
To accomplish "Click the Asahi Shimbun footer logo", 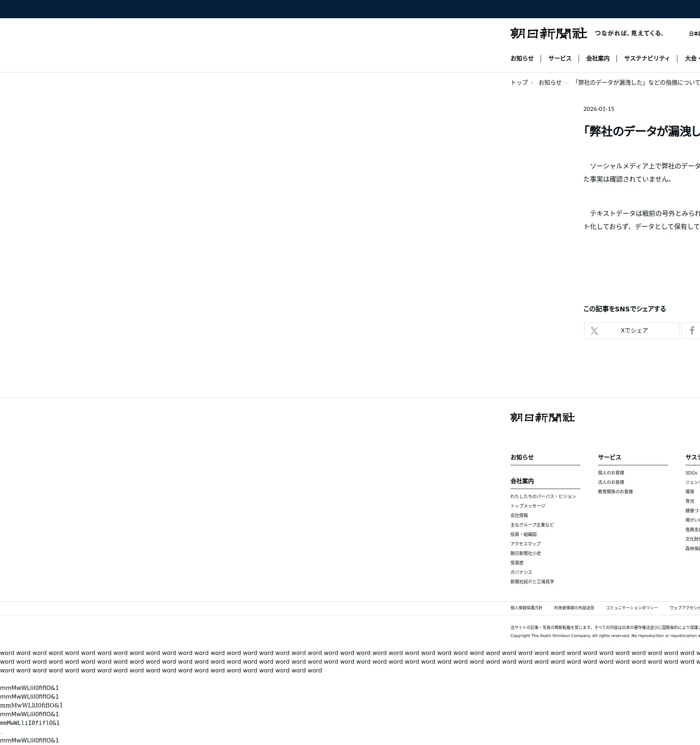I will 542,418.
